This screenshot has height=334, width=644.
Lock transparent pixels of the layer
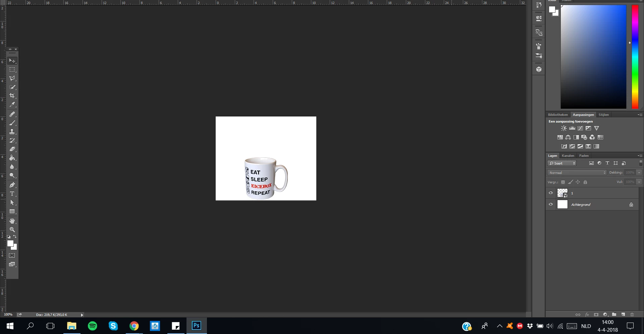point(563,182)
